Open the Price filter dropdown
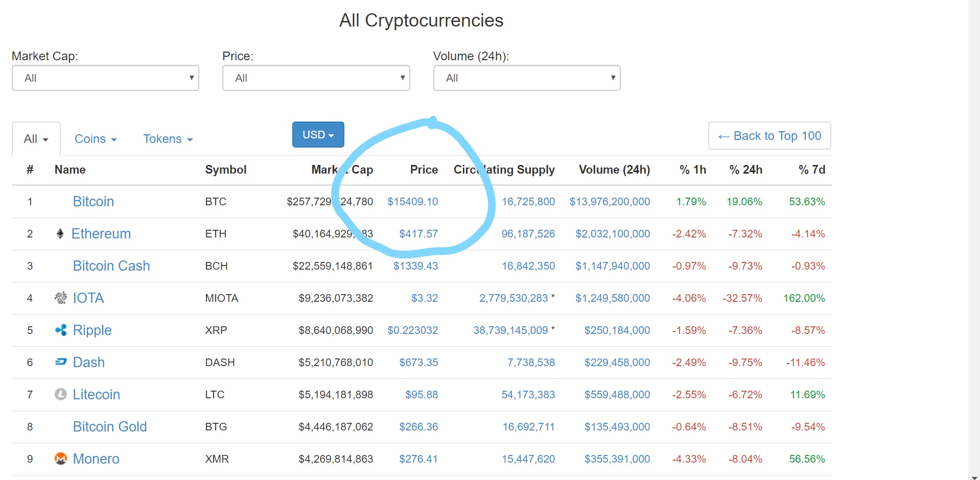This screenshot has height=480, width=980. pos(316,78)
